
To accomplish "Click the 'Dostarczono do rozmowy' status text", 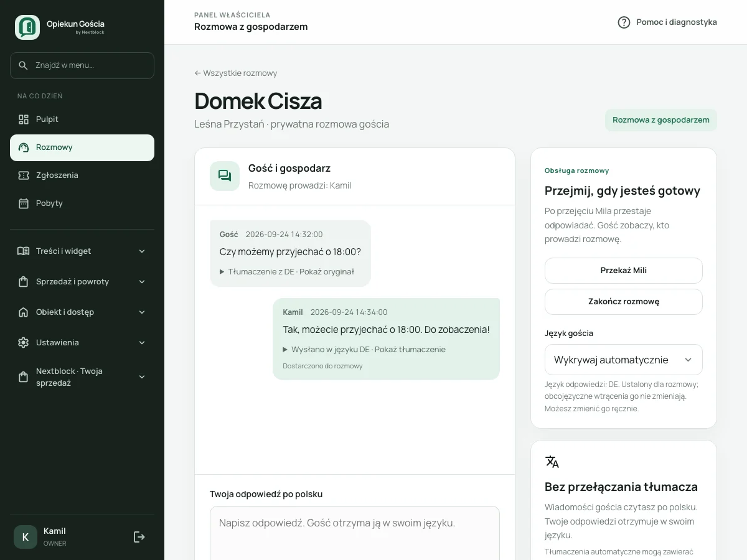I will 322,366.
